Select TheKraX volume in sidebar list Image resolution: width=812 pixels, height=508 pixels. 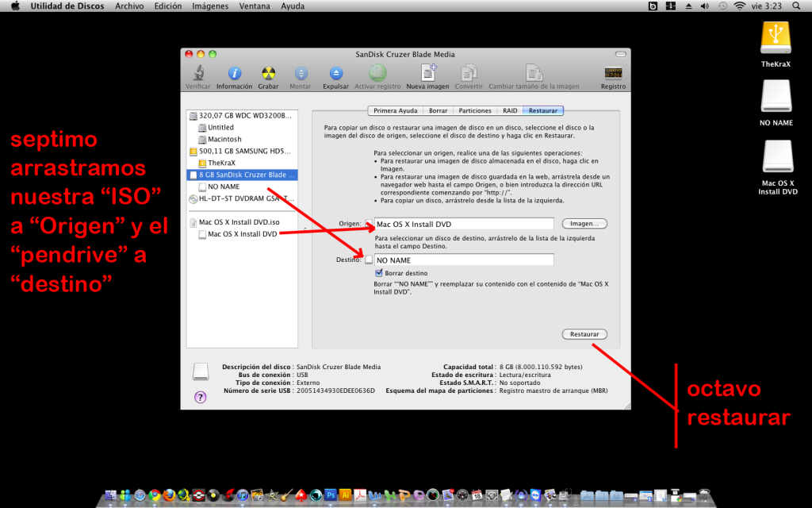[242, 163]
